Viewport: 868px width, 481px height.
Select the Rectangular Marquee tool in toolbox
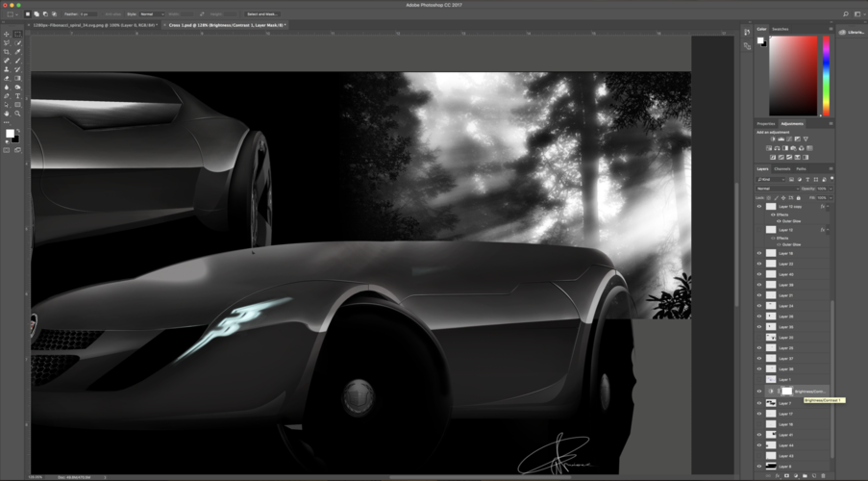click(x=17, y=34)
